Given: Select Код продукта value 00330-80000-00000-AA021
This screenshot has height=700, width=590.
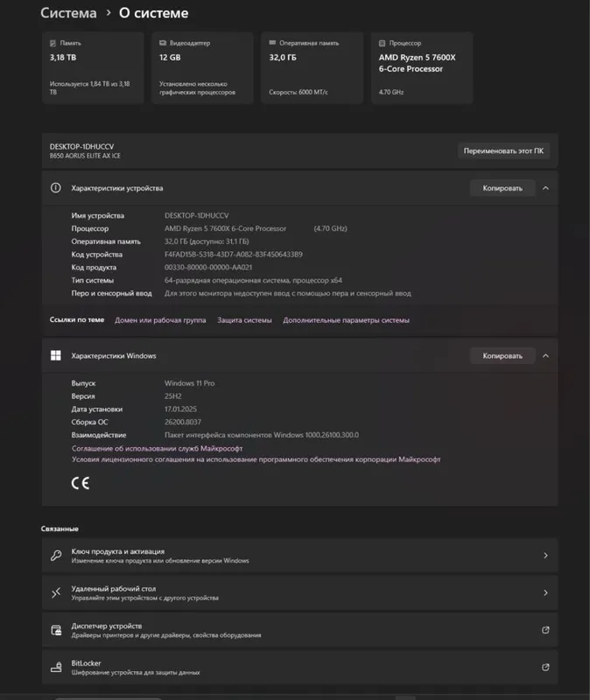Looking at the screenshot, I should click(208, 267).
